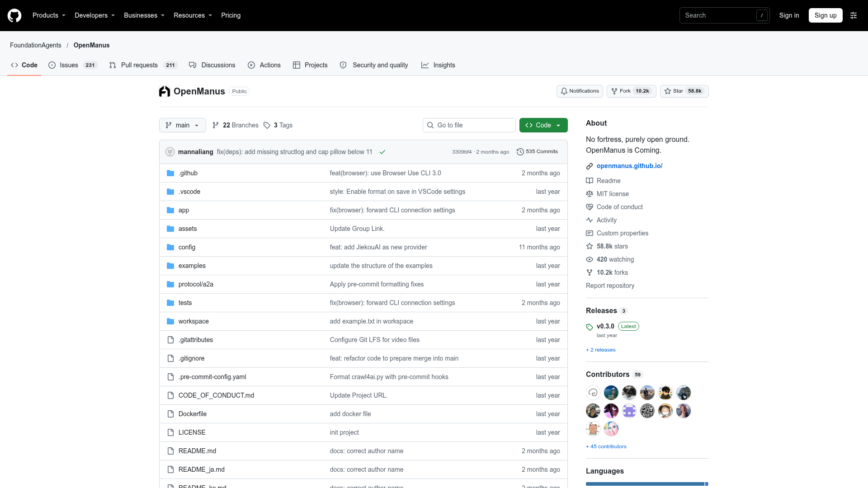Open the header settings sliders icon
The width and height of the screenshot is (868, 488).
tap(854, 15)
